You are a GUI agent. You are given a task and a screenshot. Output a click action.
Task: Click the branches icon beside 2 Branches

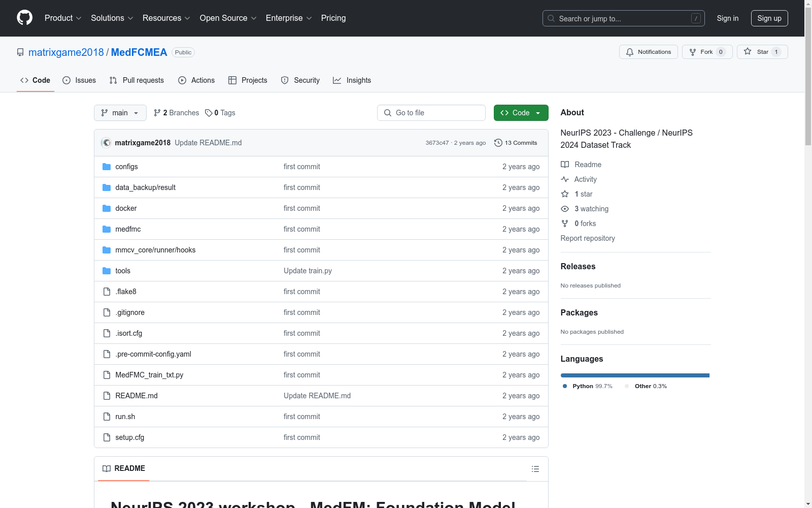coord(157,113)
